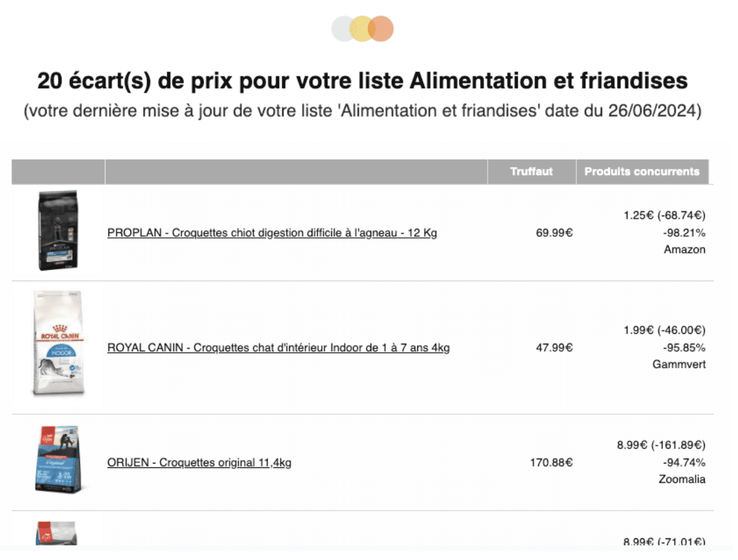738x560 pixels.
Task: Click the Amazon competitor retailer name
Action: point(685,250)
